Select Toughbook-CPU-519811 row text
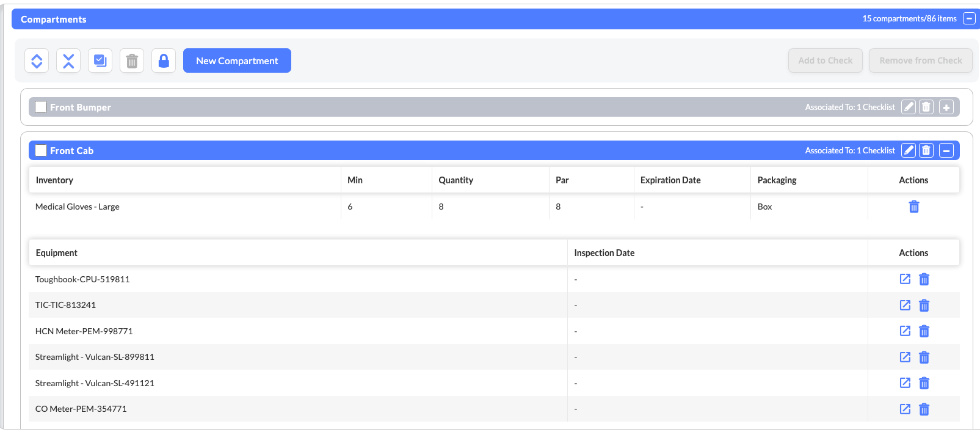The height and width of the screenshot is (432, 980). click(x=82, y=279)
